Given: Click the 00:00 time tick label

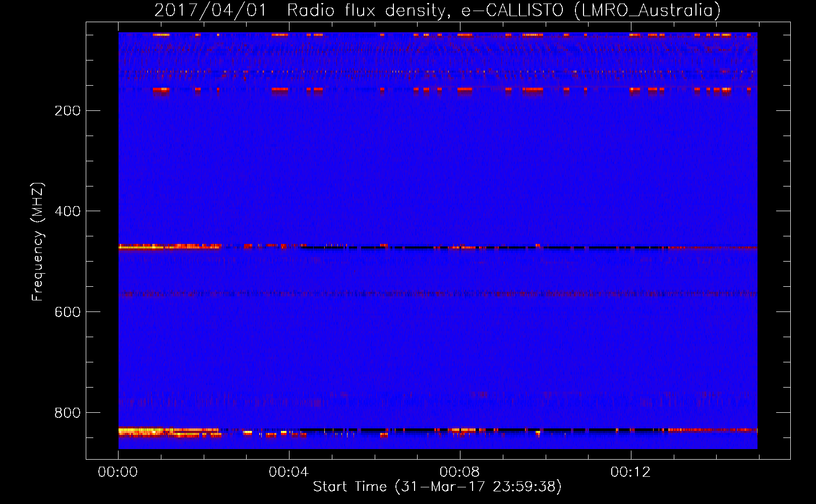Looking at the screenshot, I should coord(118,472).
